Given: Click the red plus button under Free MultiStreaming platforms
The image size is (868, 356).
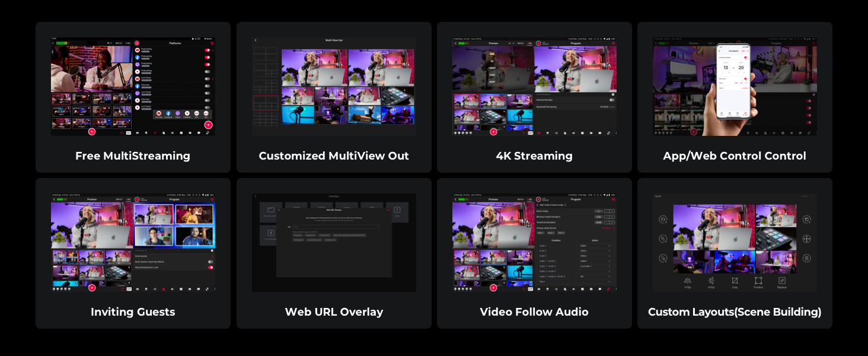Looking at the screenshot, I should (x=208, y=125).
